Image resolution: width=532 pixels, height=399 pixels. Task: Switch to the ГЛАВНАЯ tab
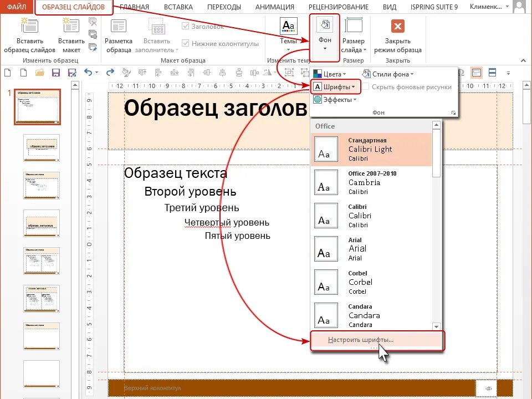(134, 7)
